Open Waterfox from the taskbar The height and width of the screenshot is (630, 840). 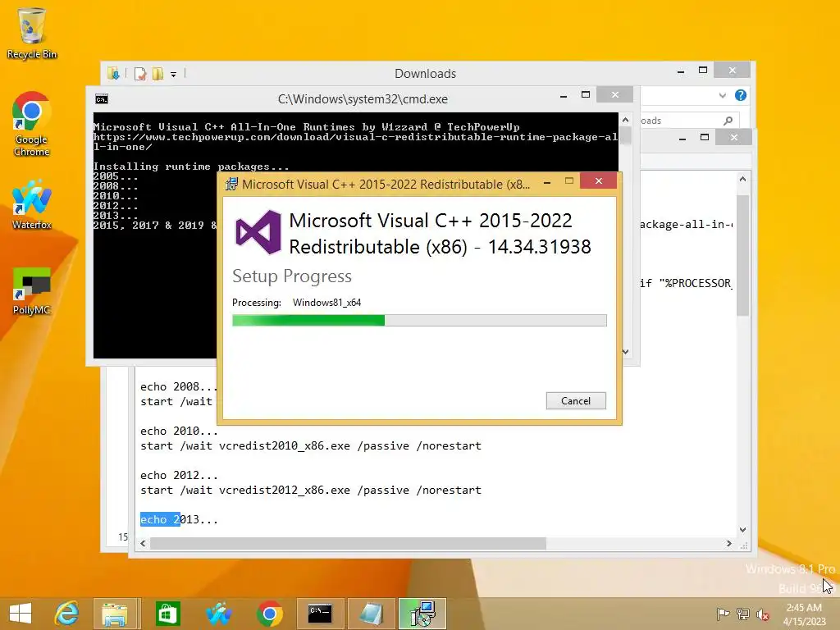pos(219,614)
